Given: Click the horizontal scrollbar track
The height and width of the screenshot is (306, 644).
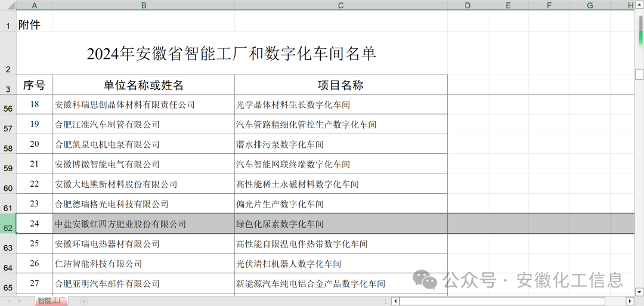Looking at the screenshot, I should (512, 301).
